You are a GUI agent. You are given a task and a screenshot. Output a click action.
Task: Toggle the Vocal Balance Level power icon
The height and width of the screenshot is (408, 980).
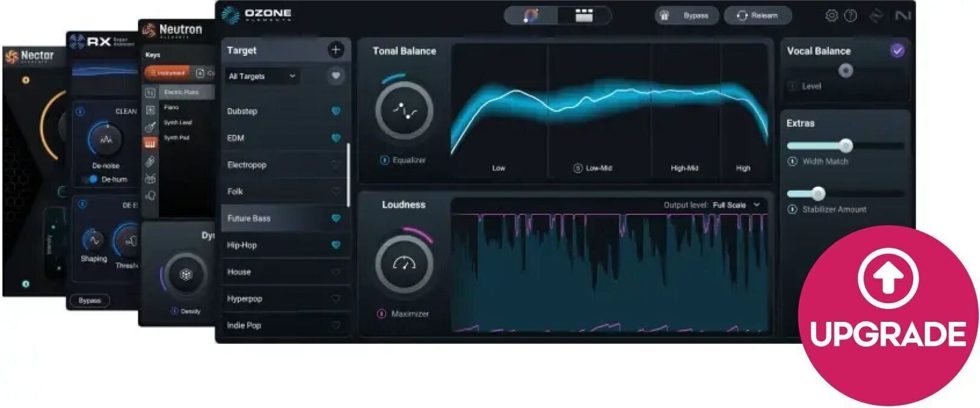(x=792, y=86)
